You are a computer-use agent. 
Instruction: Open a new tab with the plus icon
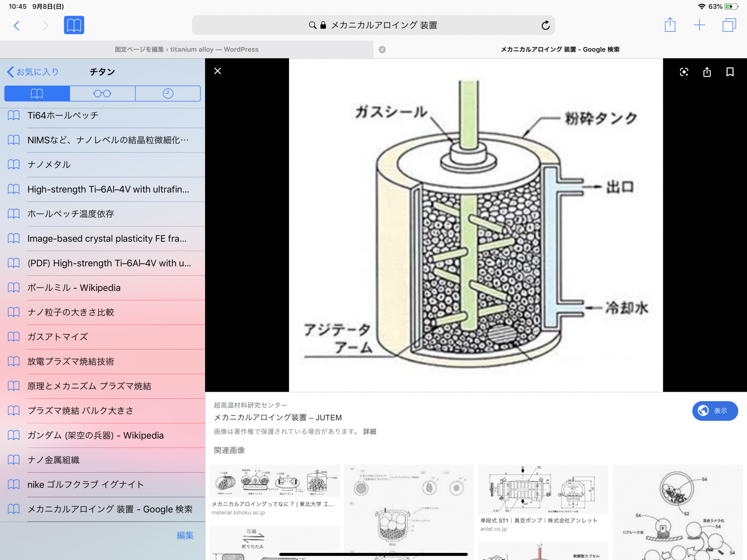(x=699, y=25)
